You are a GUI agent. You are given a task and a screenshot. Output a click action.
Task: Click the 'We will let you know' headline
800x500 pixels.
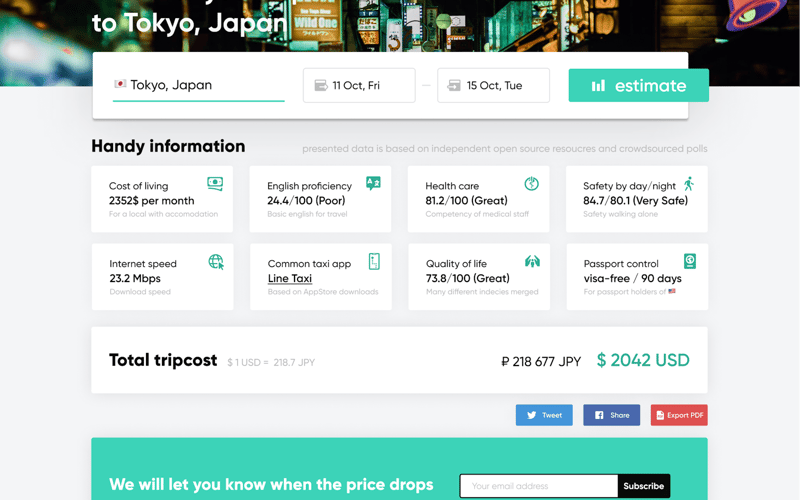coord(271,484)
